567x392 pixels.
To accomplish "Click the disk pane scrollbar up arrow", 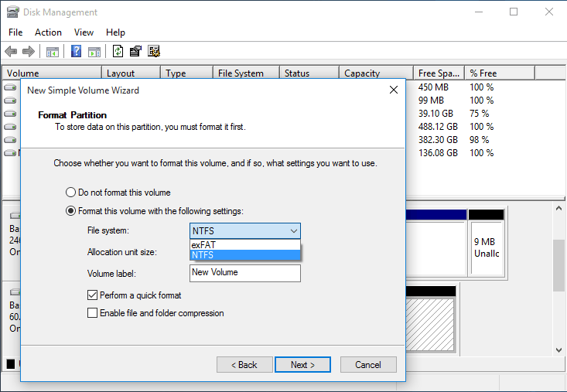I will tap(558, 209).
